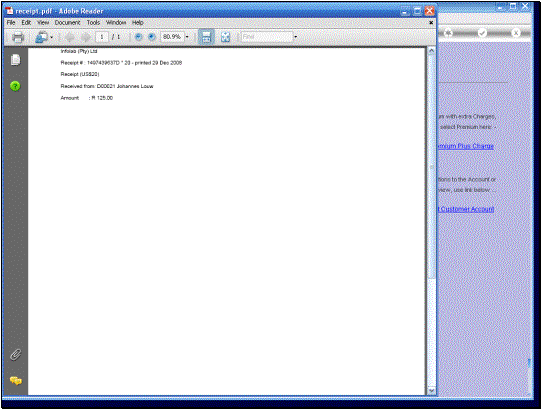Image resolution: width=541 pixels, height=409 pixels.
Task: Open the Premium Plus Charge link
Action: pos(465,146)
